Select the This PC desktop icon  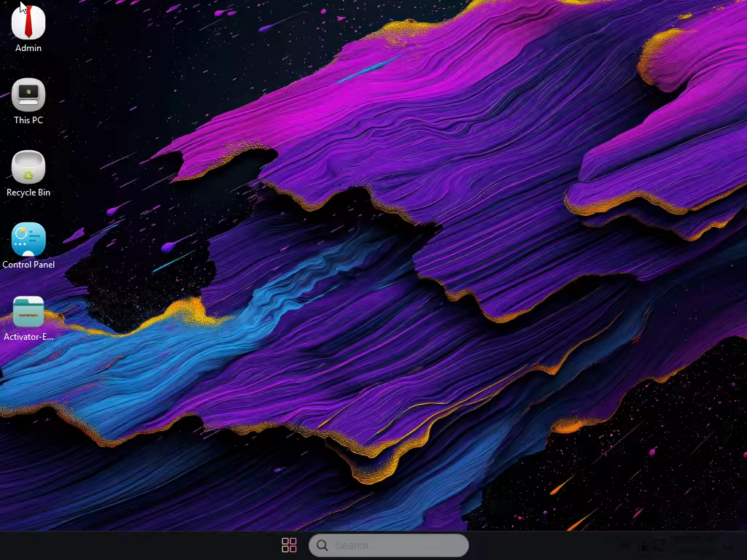28,95
